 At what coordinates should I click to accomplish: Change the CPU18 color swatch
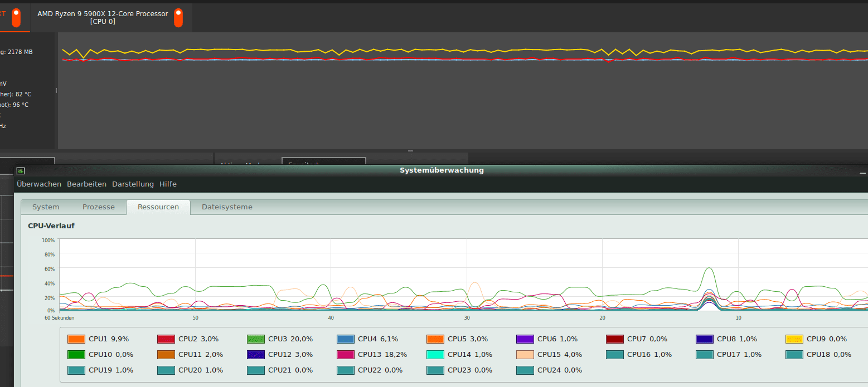pos(794,354)
